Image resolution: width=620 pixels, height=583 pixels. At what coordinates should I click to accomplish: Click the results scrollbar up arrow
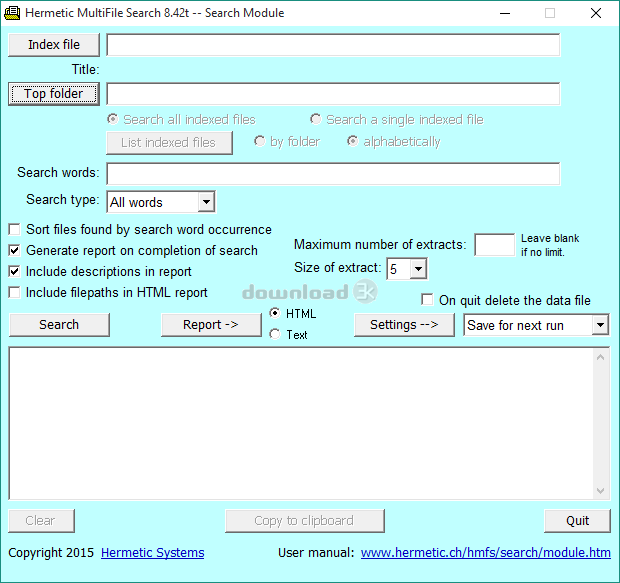click(600, 357)
